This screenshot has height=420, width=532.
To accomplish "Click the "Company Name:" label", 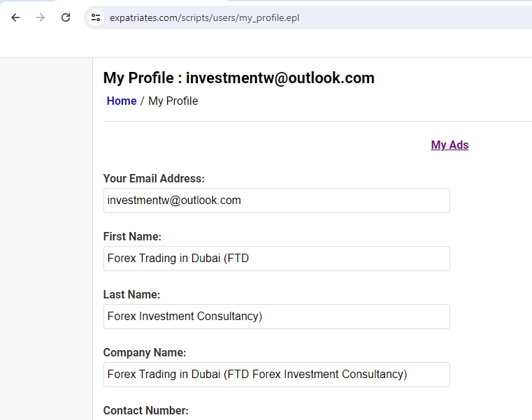I will tap(145, 353).
